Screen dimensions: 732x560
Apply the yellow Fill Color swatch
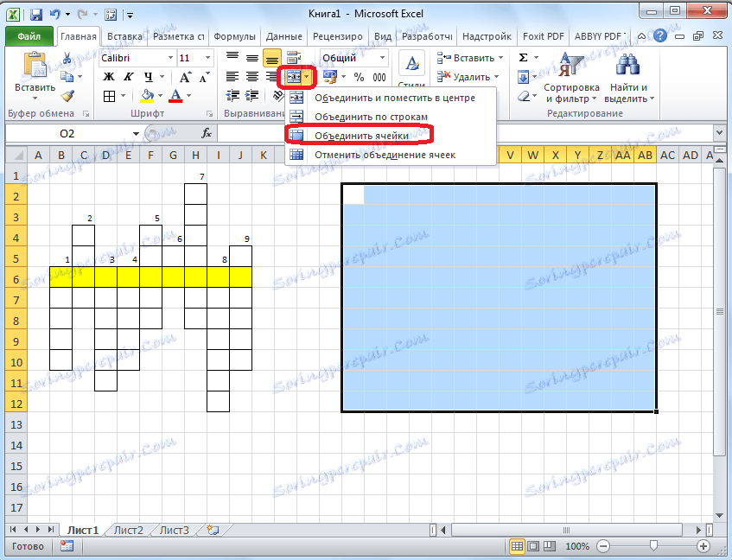click(147, 96)
